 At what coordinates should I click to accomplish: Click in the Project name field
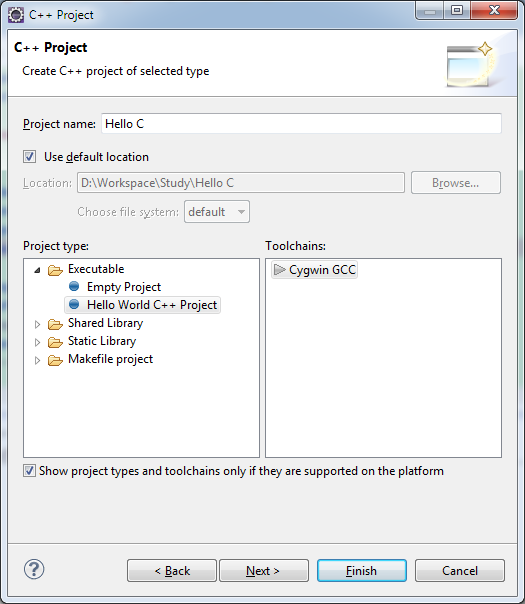[x=301, y=124]
